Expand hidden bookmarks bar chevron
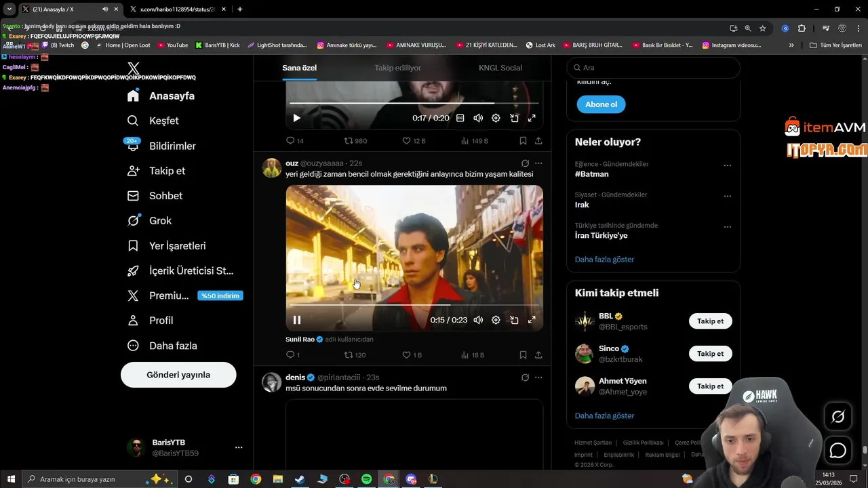The height and width of the screenshot is (488, 868). [x=791, y=45]
